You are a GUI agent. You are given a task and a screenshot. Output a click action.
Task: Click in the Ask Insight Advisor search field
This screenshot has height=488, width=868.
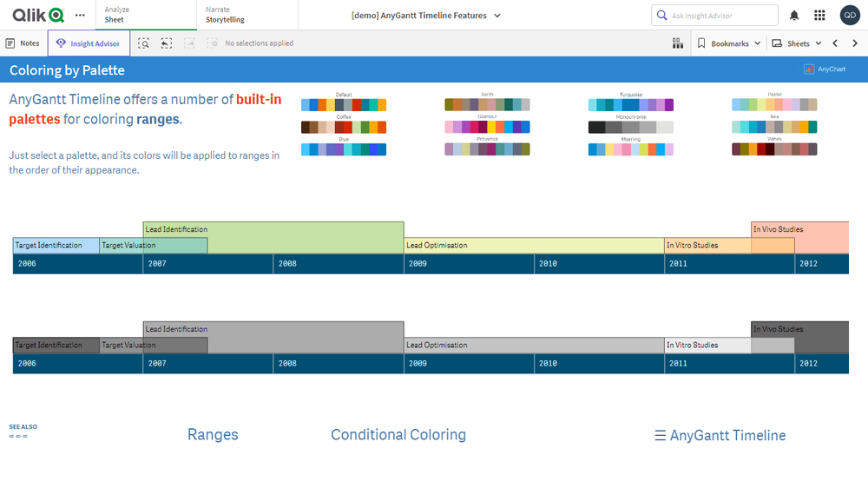click(x=720, y=16)
